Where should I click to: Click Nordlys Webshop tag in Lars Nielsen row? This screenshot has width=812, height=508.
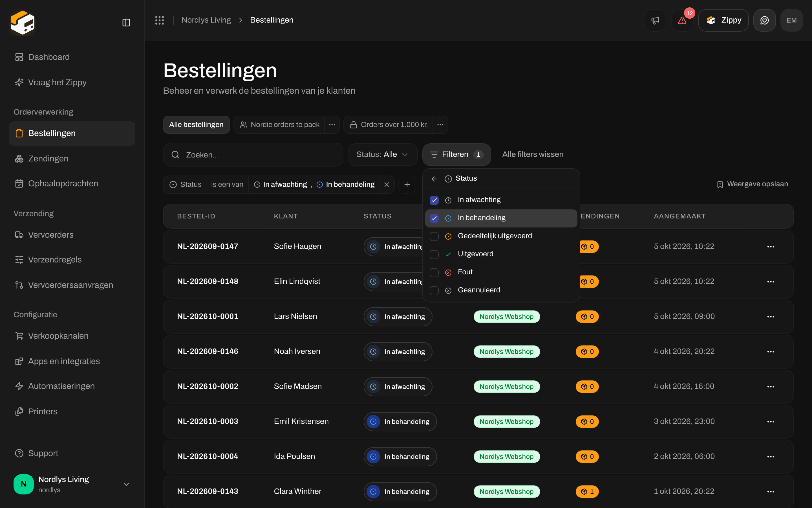pos(507,316)
